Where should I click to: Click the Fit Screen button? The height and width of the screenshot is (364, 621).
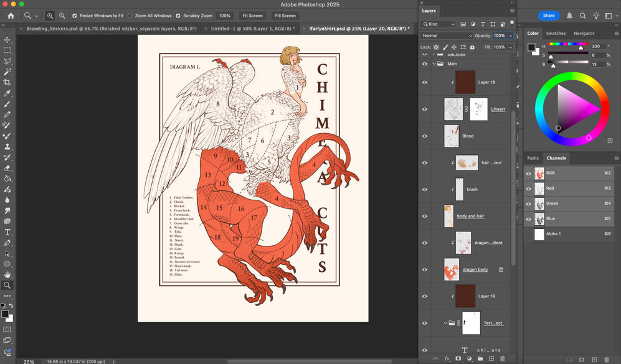coord(252,16)
